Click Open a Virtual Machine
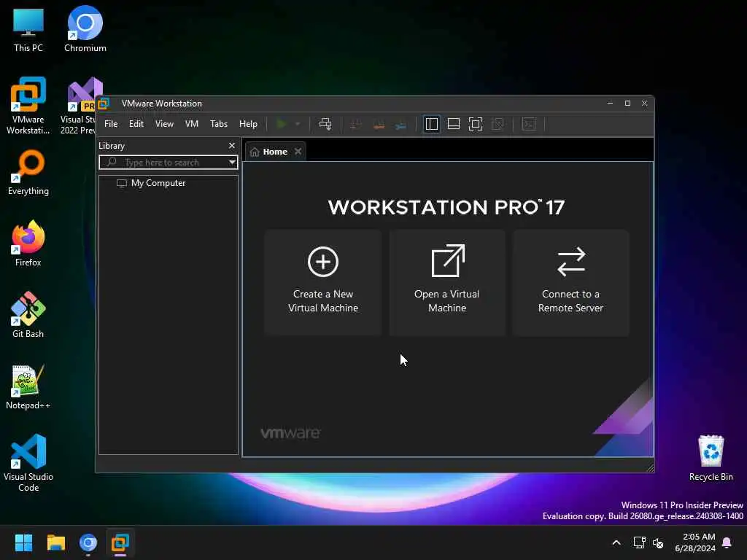 pos(447,282)
